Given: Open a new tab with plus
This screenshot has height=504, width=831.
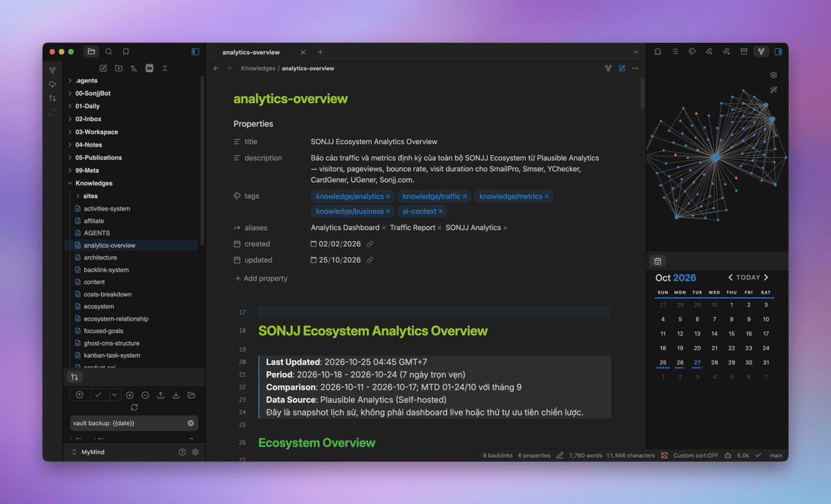Looking at the screenshot, I should coord(320,52).
